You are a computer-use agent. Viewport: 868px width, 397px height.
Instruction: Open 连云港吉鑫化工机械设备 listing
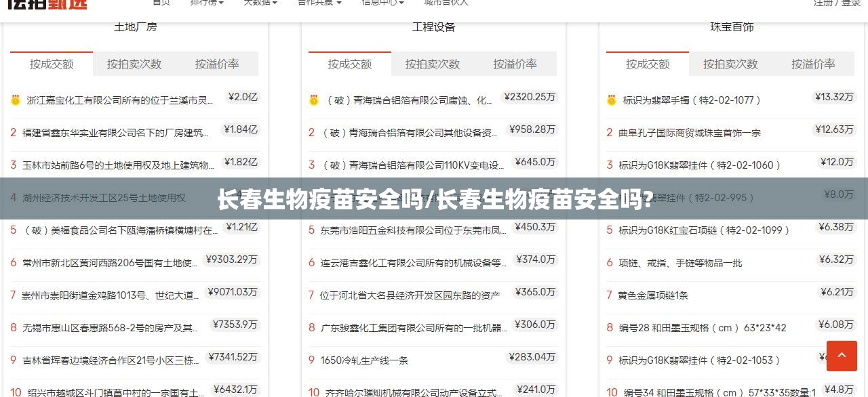coord(414,263)
